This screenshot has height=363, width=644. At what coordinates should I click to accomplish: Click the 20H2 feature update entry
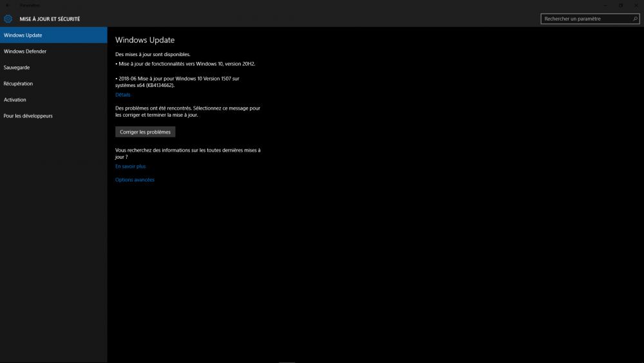coord(185,64)
